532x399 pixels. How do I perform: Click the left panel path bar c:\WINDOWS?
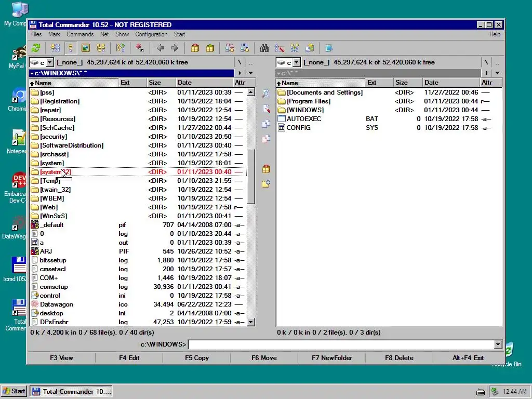coord(131,73)
